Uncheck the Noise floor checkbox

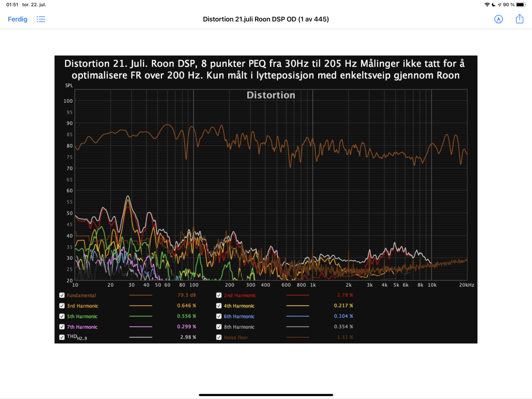click(219, 337)
